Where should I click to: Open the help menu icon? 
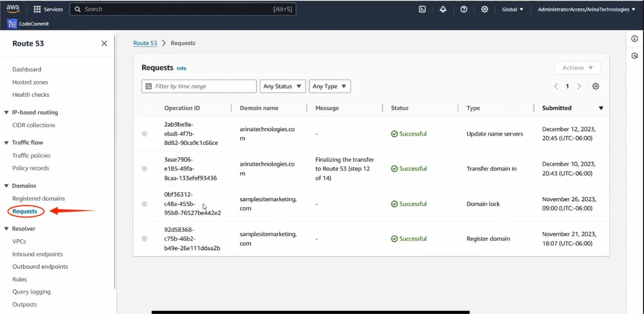point(464,9)
